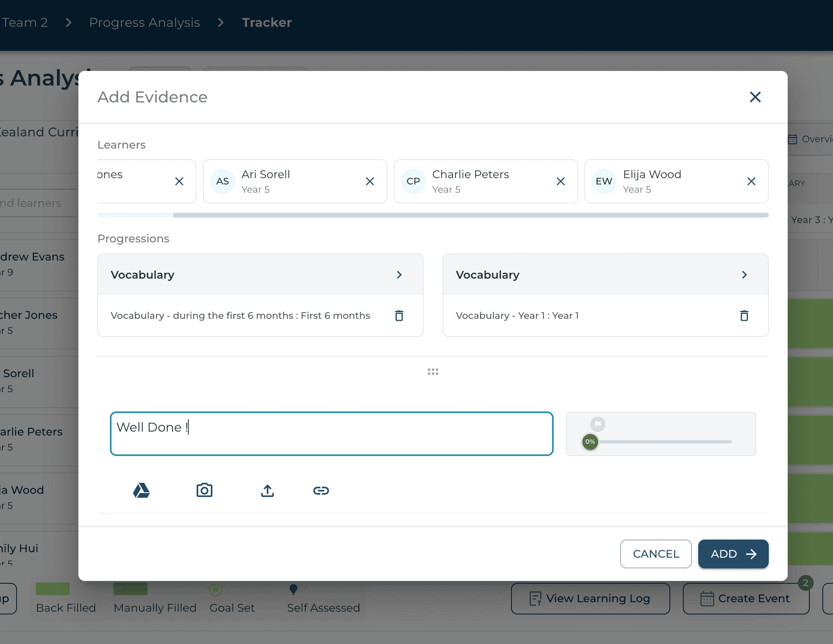The height and width of the screenshot is (644, 833).
Task: Delete the Vocabulary Year 1 progression
Action: pyautogui.click(x=744, y=316)
